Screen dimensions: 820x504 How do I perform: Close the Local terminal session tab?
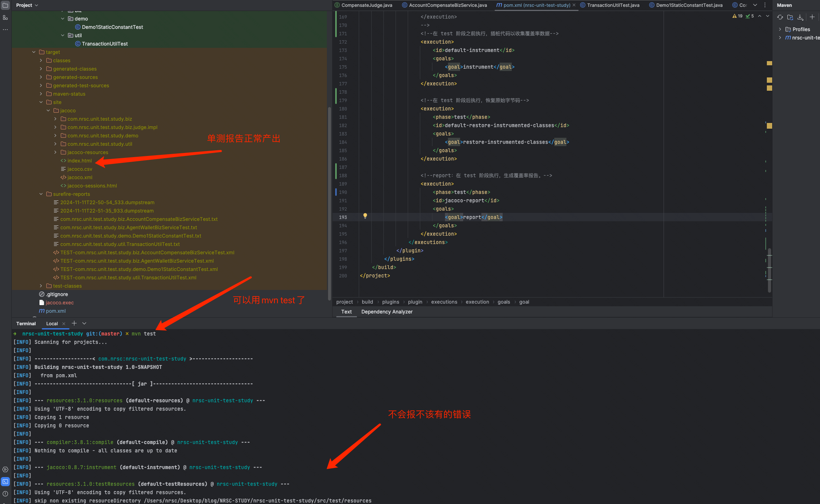pyautogui.click(x=64, y=324)
